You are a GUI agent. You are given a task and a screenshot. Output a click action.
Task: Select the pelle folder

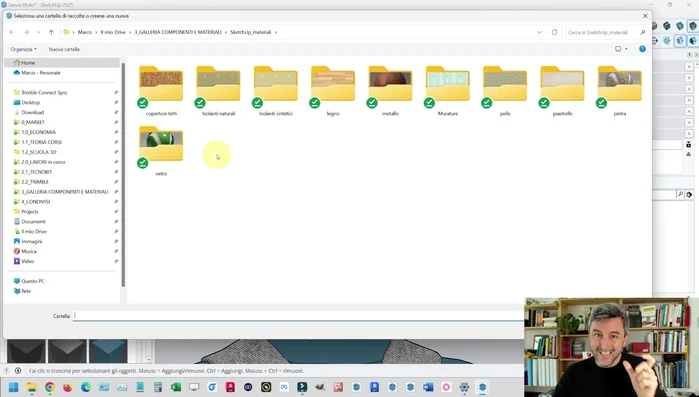coord(505,91)
